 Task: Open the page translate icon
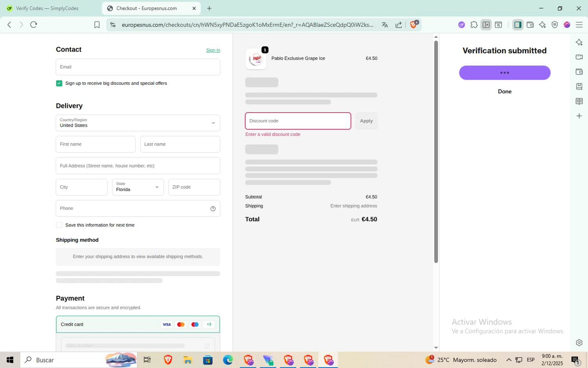coord(385,25)
